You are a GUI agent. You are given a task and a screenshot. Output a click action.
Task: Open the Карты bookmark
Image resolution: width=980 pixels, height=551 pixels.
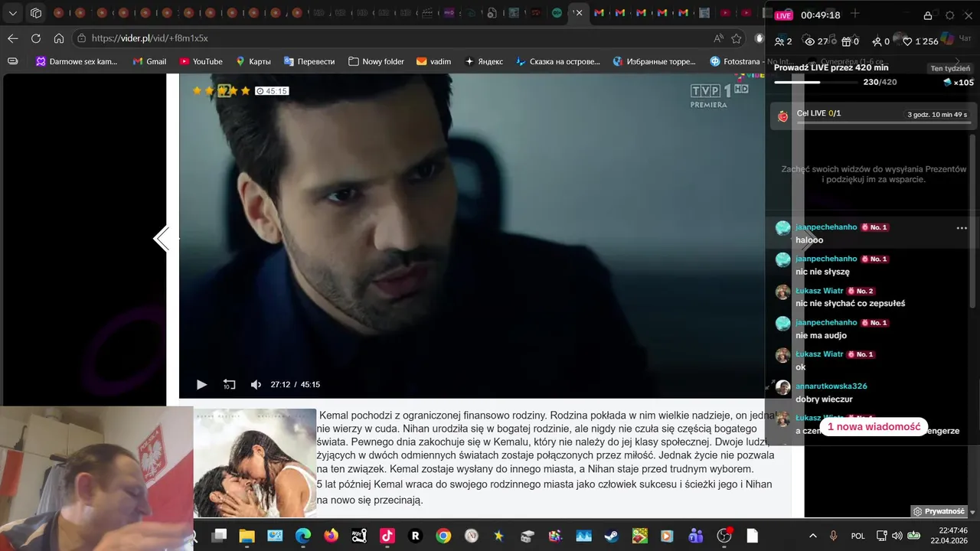(x=253, y=61)
